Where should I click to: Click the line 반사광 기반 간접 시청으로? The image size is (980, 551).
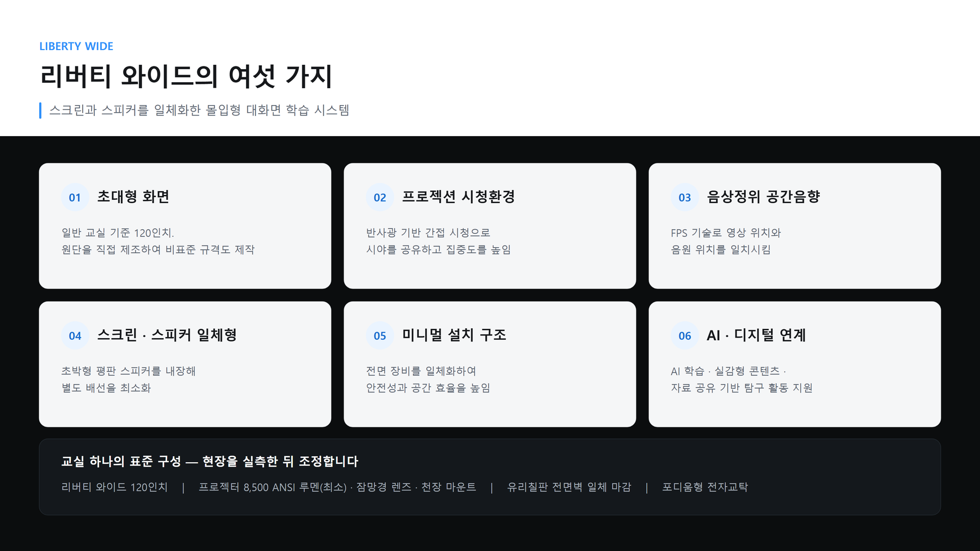click(428, 232)
